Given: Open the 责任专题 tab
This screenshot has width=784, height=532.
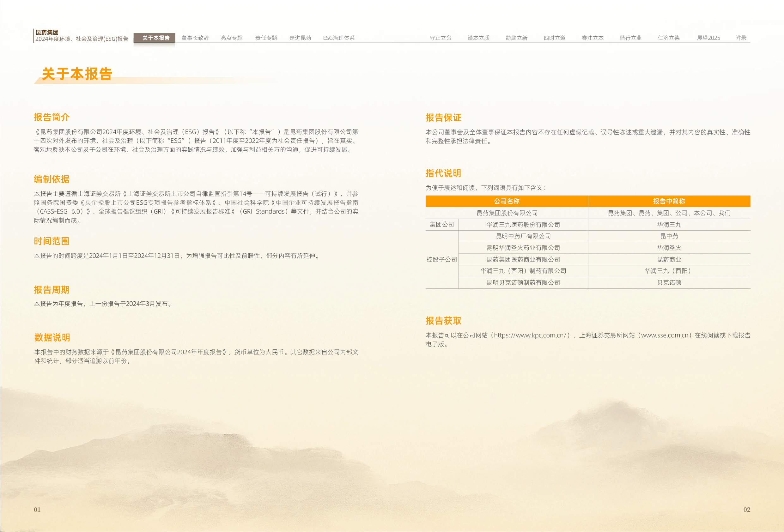Looking at the screenshot, I should coord(266,38).
